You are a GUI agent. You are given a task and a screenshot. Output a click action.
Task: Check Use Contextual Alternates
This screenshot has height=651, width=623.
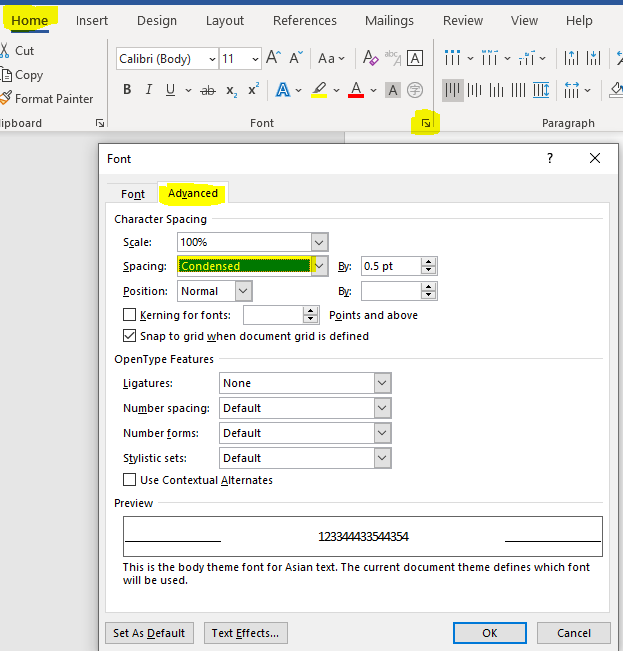pyautogui.click(x=129, y=480)
